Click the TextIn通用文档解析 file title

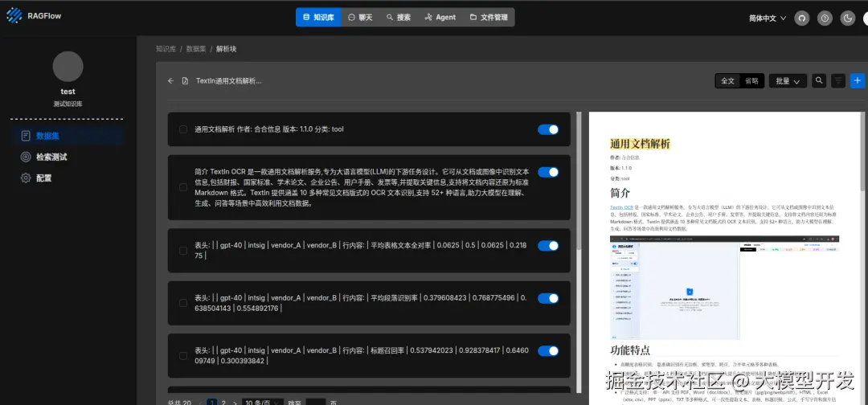[228, 81]
